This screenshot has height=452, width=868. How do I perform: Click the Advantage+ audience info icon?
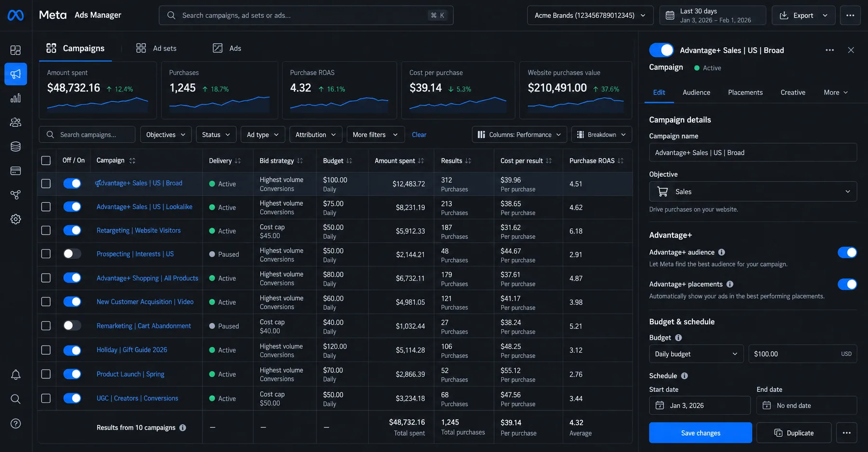(x=721, y=252)
